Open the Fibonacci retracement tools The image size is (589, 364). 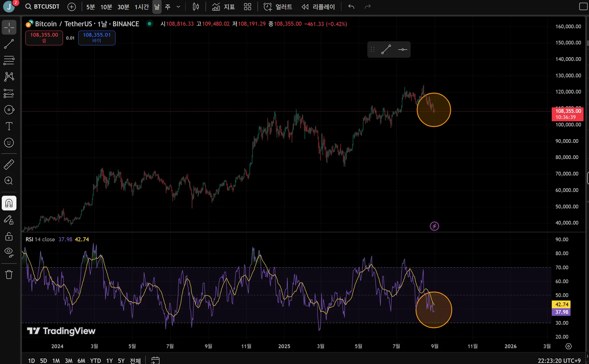[x=9, y=60]
